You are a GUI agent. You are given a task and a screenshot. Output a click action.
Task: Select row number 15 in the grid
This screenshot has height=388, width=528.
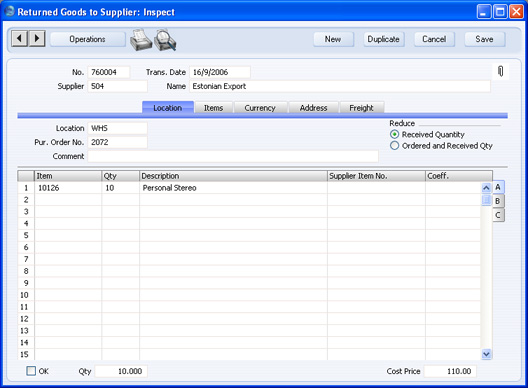coord(26,354)
